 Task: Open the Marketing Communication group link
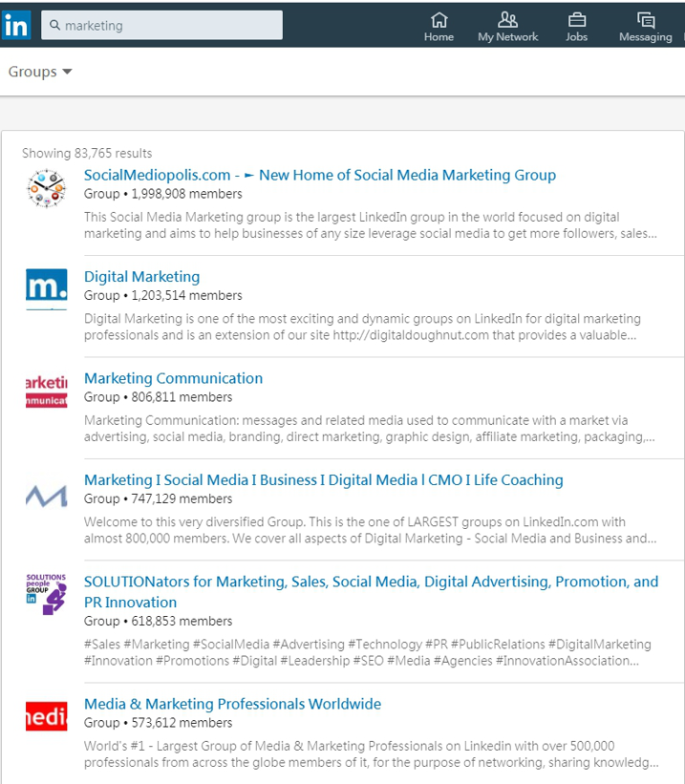coord(173,378)
